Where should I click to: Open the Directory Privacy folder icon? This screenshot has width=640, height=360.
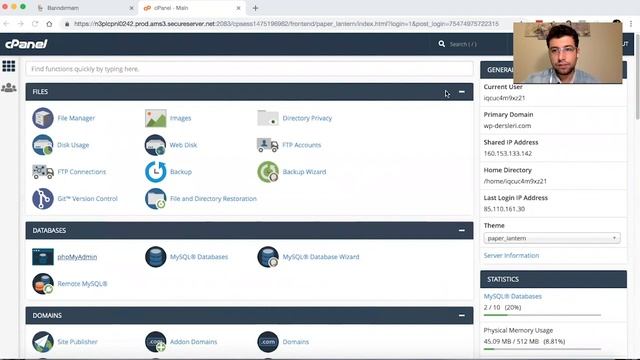pos(268,118)
